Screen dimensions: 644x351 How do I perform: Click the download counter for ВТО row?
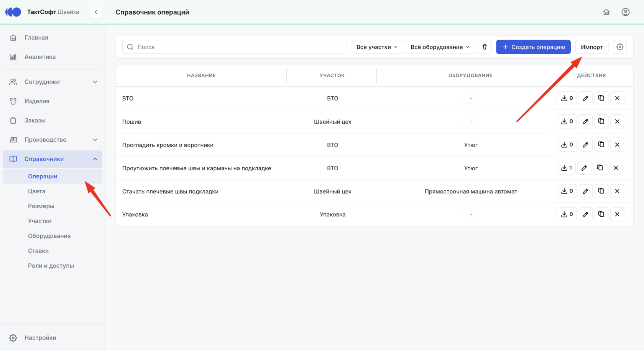coord(567,98)
